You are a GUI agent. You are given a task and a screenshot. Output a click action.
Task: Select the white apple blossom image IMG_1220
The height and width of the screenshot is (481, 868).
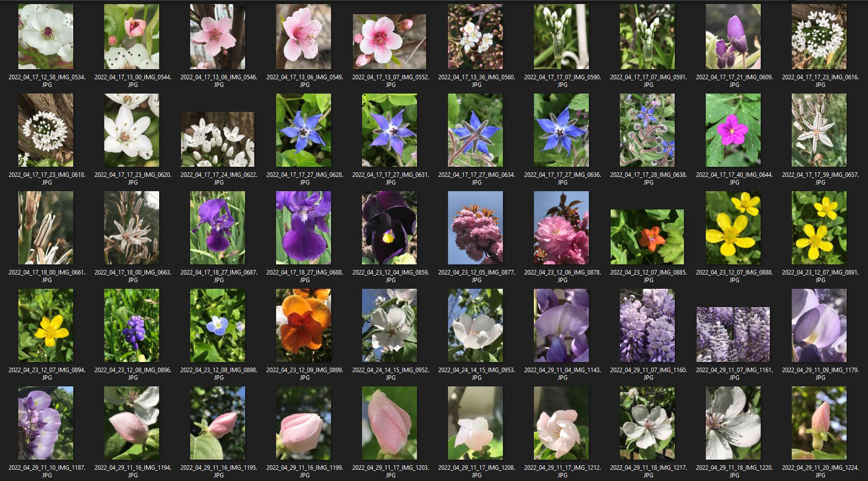(733, 423)
